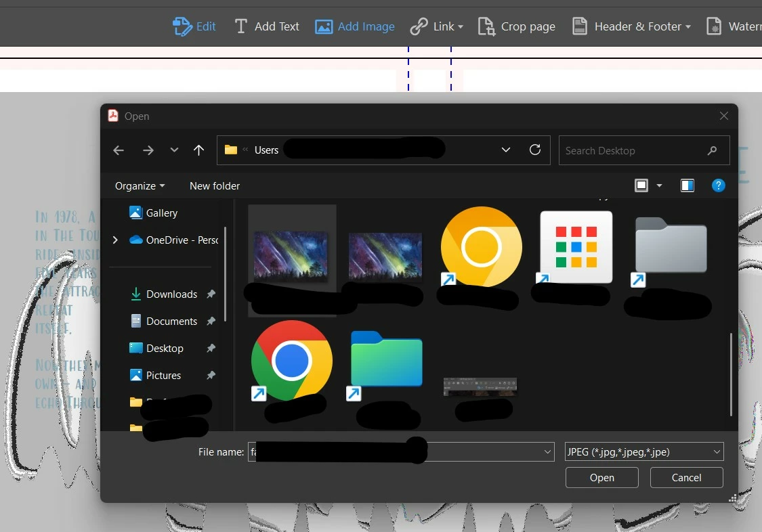Click the folder icon in address bar
Screen dimensions: 762x532
coord(231,150)
